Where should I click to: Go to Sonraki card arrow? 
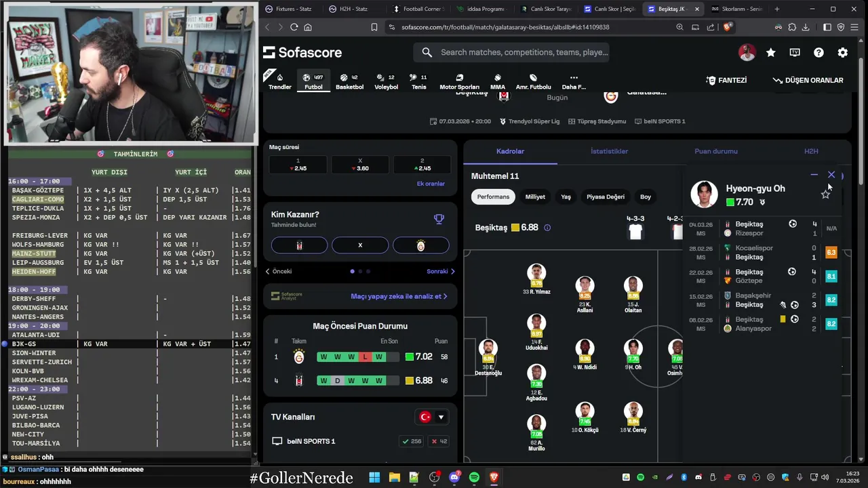click(x=441, y=271)
